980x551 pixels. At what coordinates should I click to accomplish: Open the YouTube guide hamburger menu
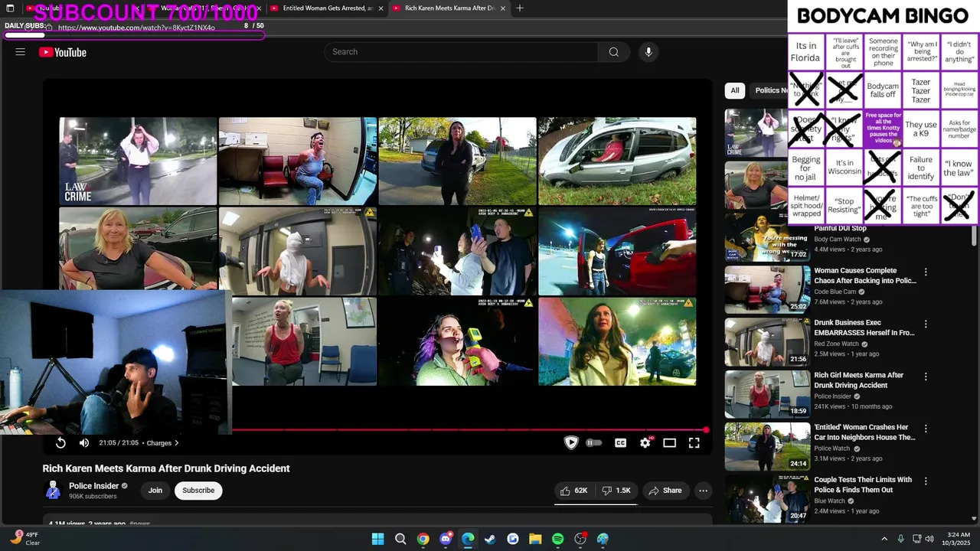21,52
